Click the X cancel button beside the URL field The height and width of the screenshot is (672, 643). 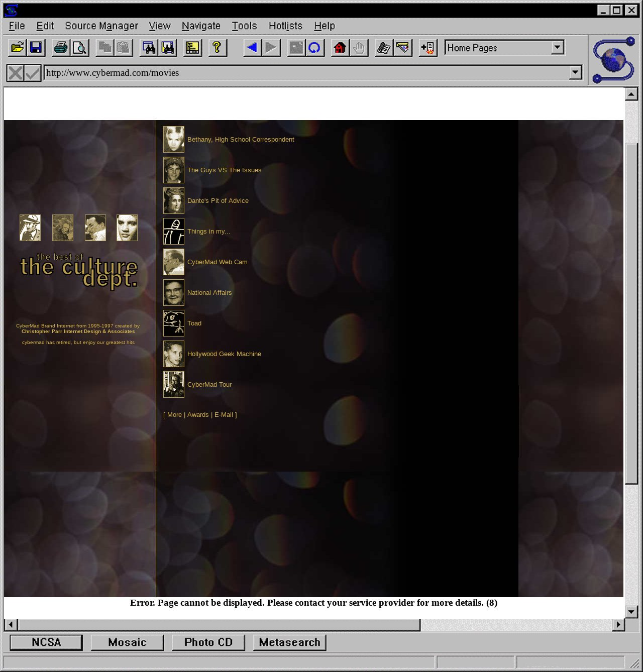coord(16,73)
